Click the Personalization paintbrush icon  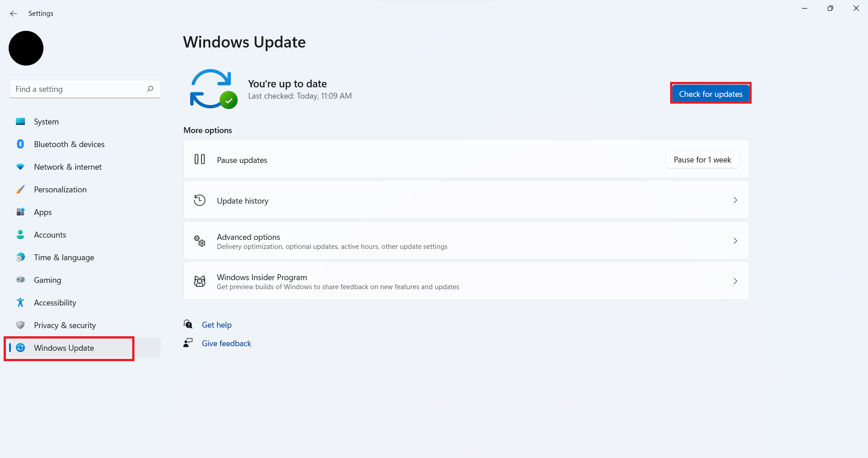click(x=20, y=189)
